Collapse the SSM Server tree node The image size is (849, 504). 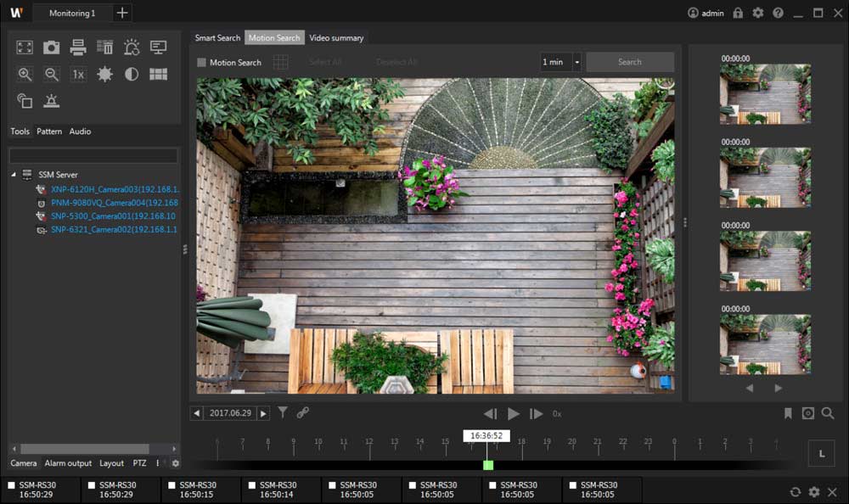[x=14, y=175]
